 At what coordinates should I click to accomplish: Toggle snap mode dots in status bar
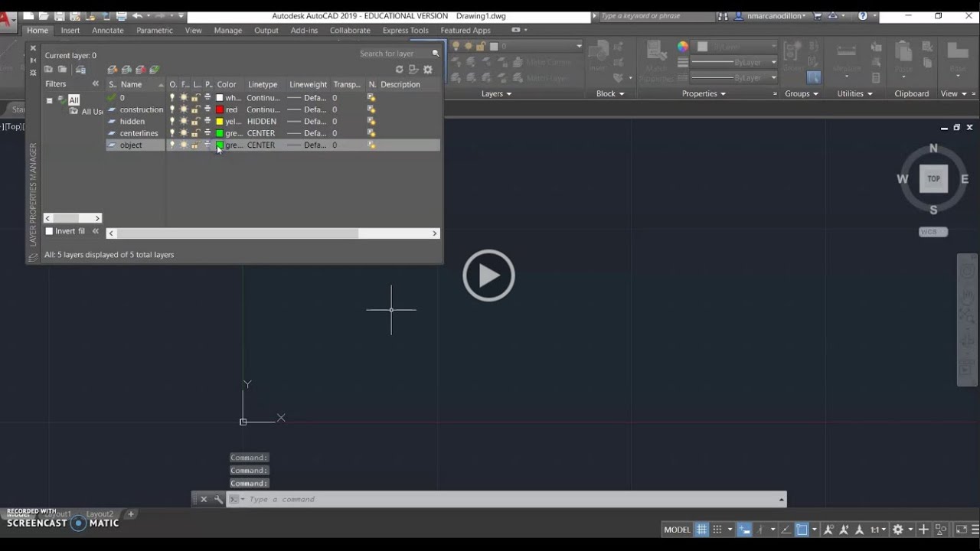pos(717,530)
